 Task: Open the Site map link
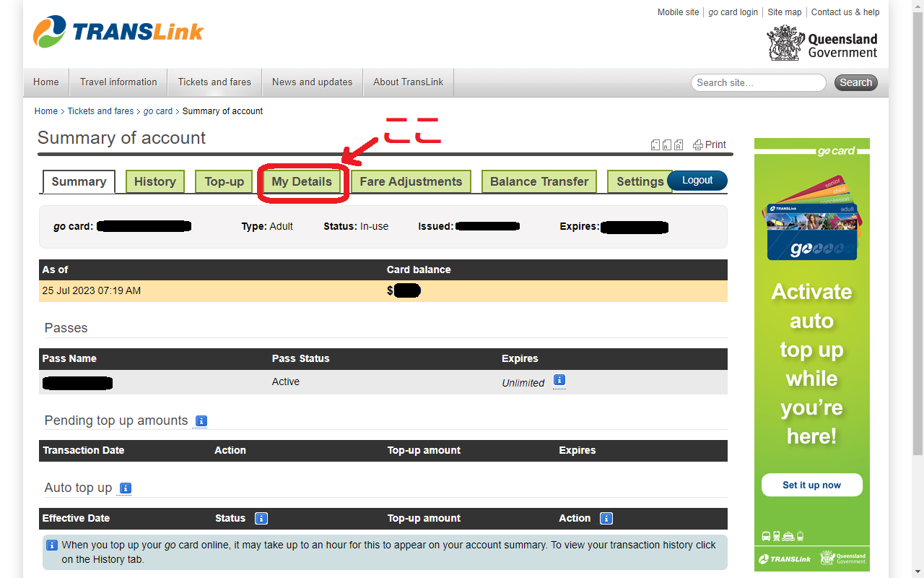point(785,12)
